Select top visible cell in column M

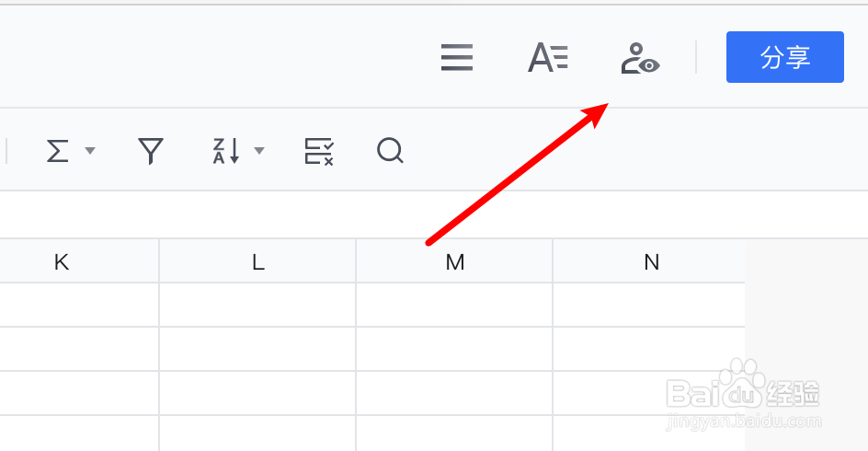pyautogui.click(x=454, y=305)
